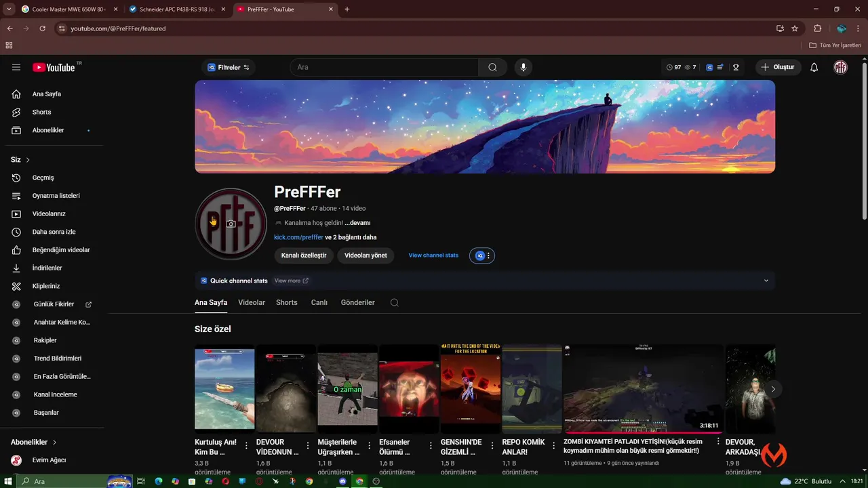Open options menu for DEVOUR VİDEONUN video
The height and width of the screenshot is (488, 868).
point(308,446)
